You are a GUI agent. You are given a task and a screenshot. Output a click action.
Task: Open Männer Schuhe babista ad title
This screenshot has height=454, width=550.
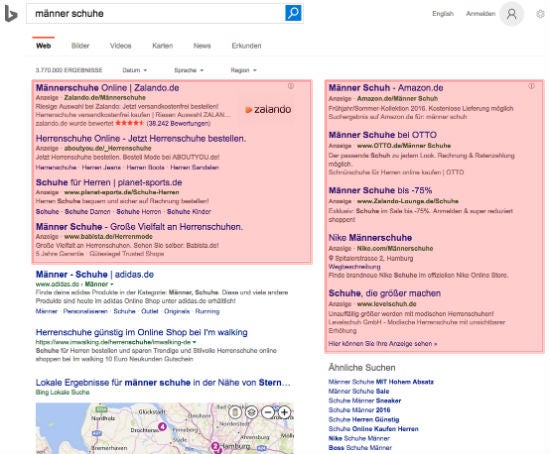point(139,227)
